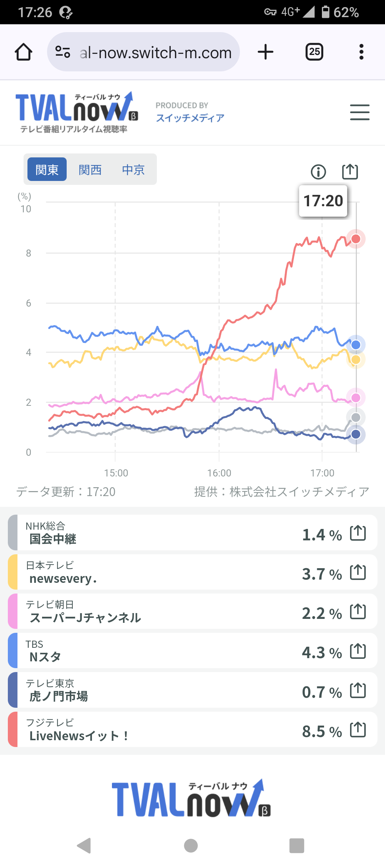Screen dimensions: 385x868
Task: Switch to the 中京 region tab
Action: pyautogui.click(x=133, y=170)
